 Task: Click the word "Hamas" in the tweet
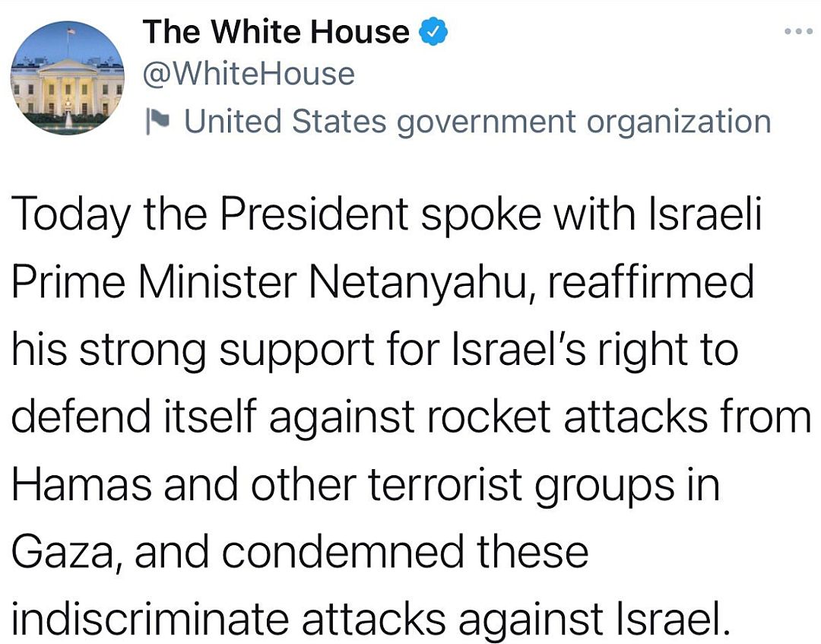[x=81, y=484]
